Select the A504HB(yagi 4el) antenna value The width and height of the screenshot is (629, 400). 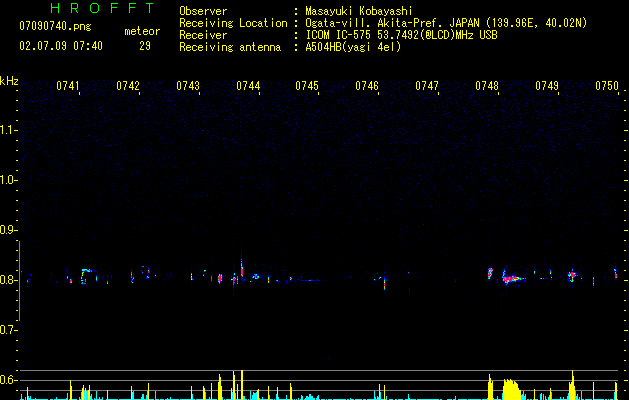353,47
